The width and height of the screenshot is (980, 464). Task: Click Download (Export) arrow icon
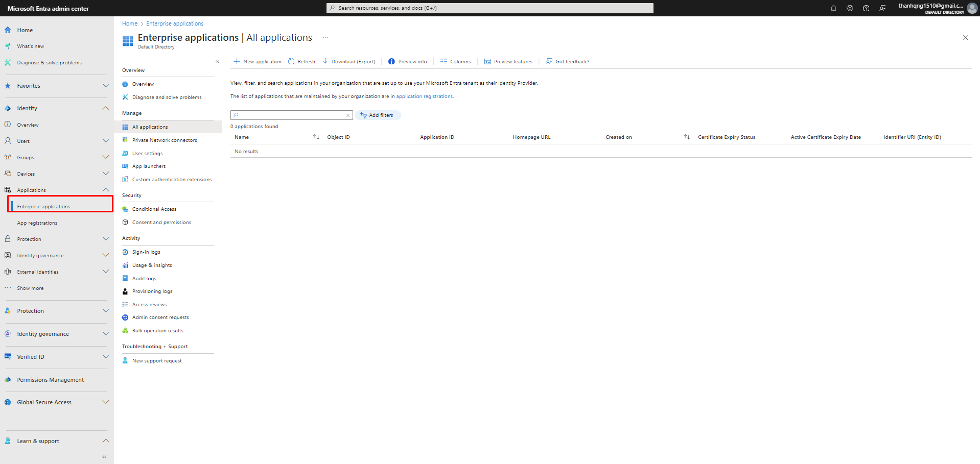[x=325, y=61]
